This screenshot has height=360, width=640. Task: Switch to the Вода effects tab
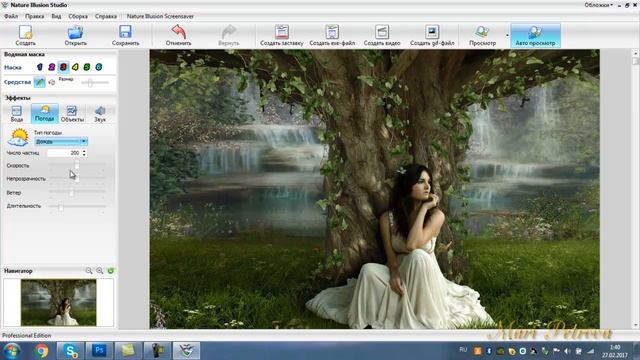pyautogui.click(x=17, y=114)
